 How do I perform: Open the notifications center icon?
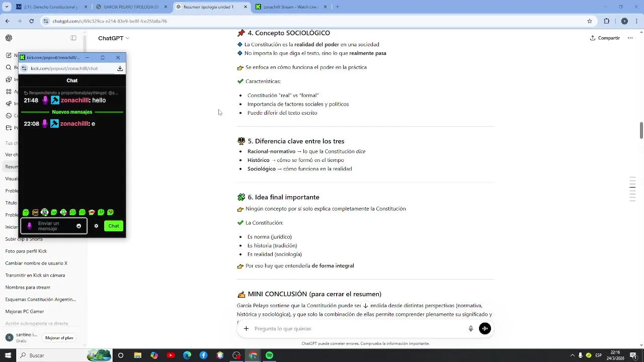[x=633, y=355]
